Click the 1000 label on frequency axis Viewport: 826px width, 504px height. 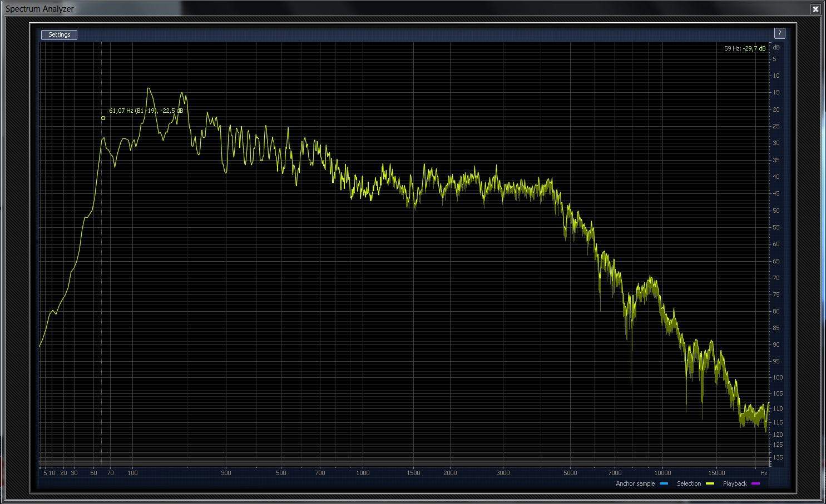(x=363, y=473)
